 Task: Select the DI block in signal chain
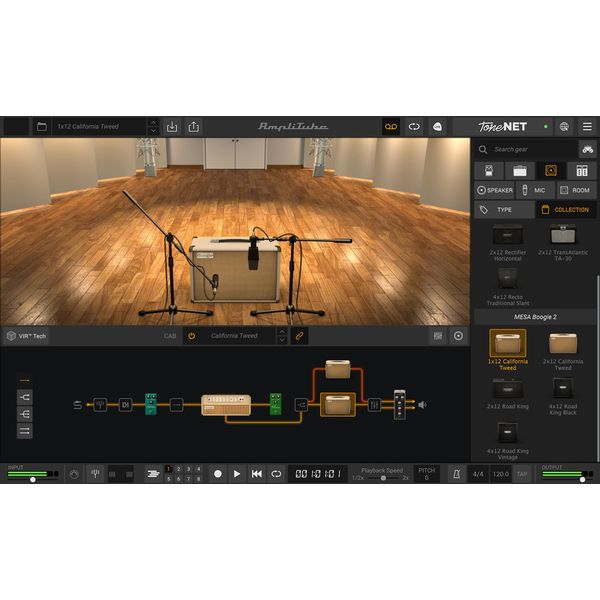[126, 404]
